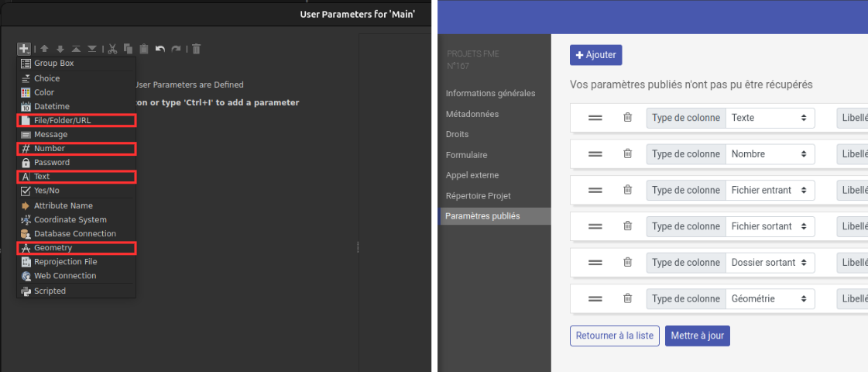
Task: Click the Retourner à la liste button
Action: (615, 336)
